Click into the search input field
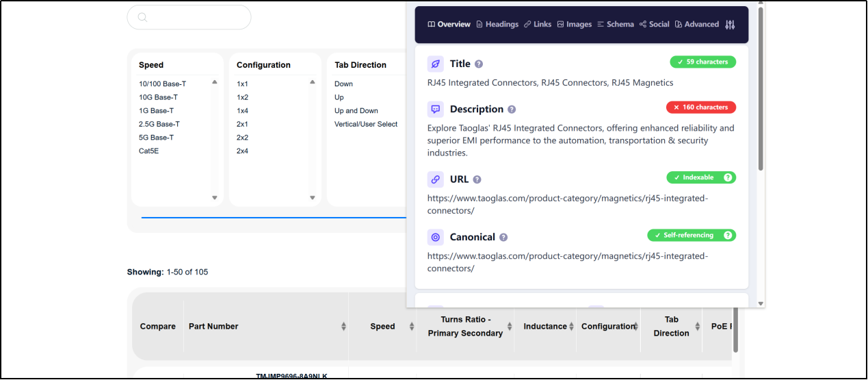 189,17
